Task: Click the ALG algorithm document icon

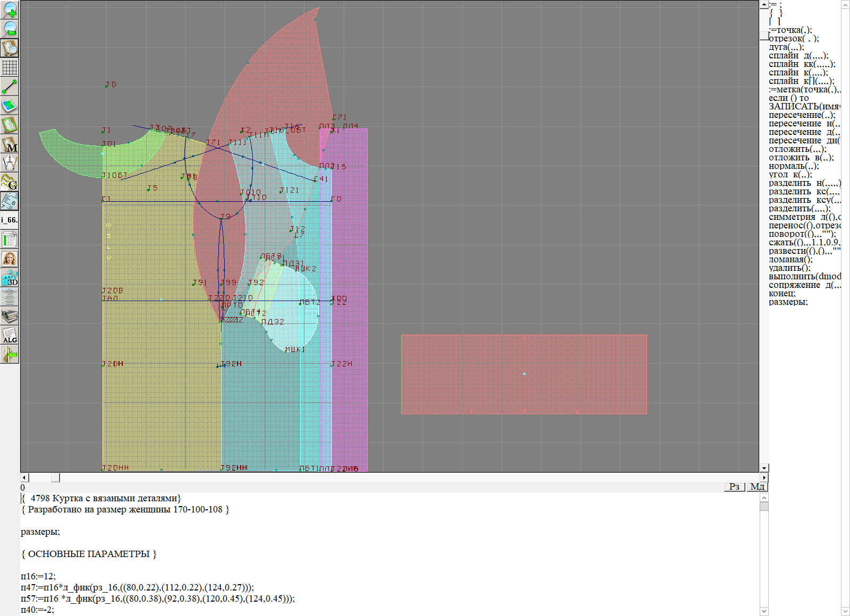Action: [10, 336]
